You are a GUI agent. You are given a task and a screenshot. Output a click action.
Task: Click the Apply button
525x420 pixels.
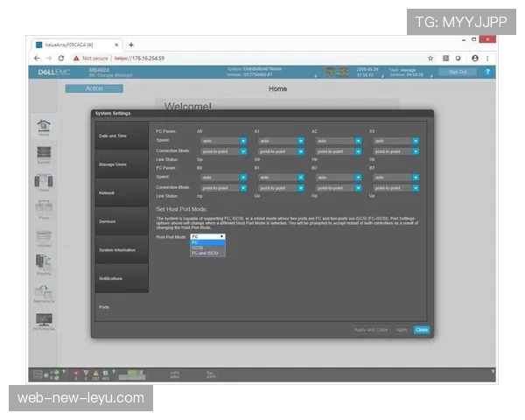[402, 330]
